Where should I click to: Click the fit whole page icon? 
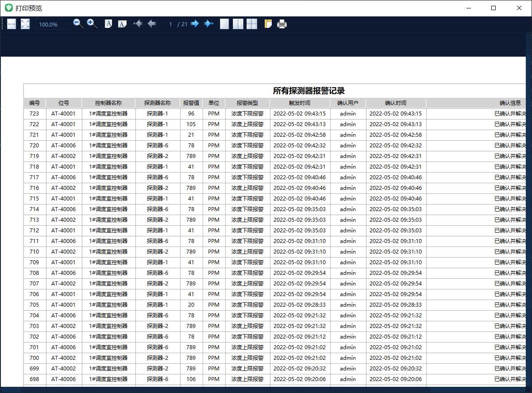(x=25, y=24)
